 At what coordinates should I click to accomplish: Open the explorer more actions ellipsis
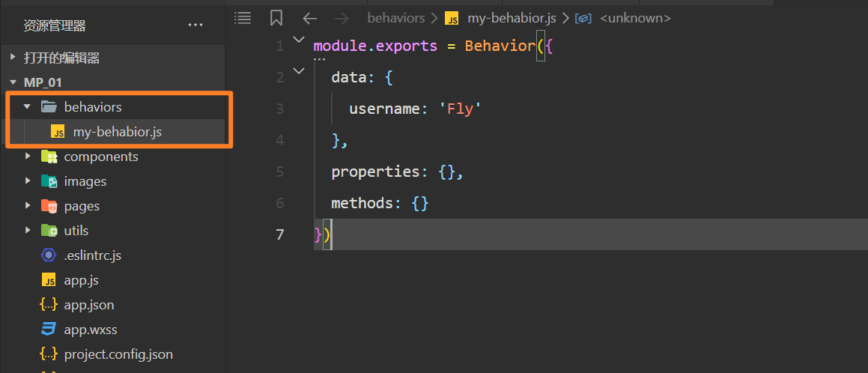point(195,25)
